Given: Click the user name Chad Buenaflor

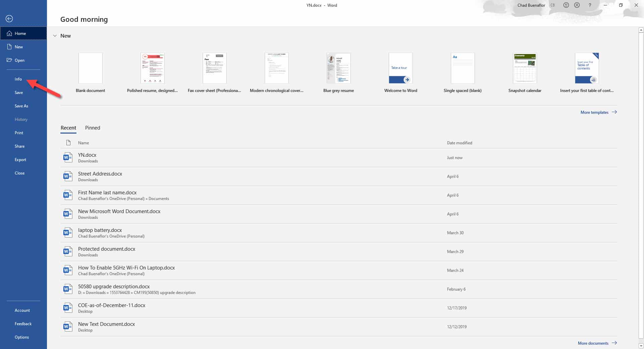Looking at the screenshot, I should [531, 5].
